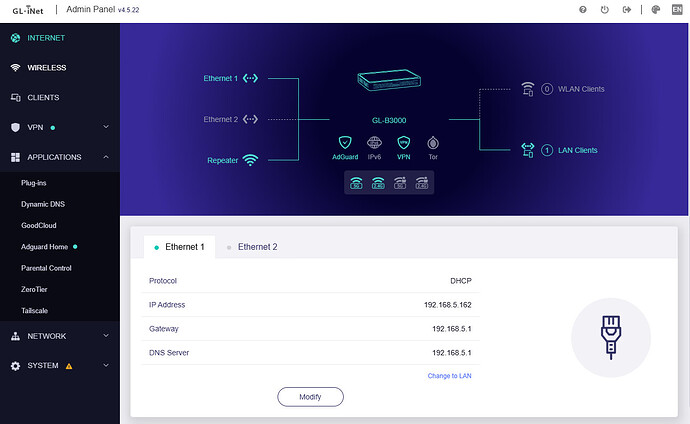
Task: Click the AdGuard shield icon
Action: tap(345, 142)
